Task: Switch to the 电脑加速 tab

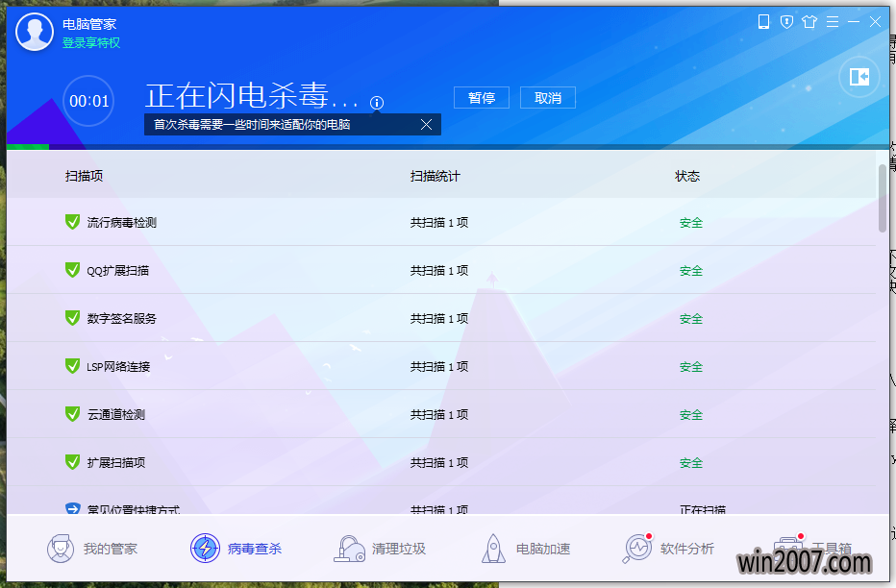Action: [526, 549]
